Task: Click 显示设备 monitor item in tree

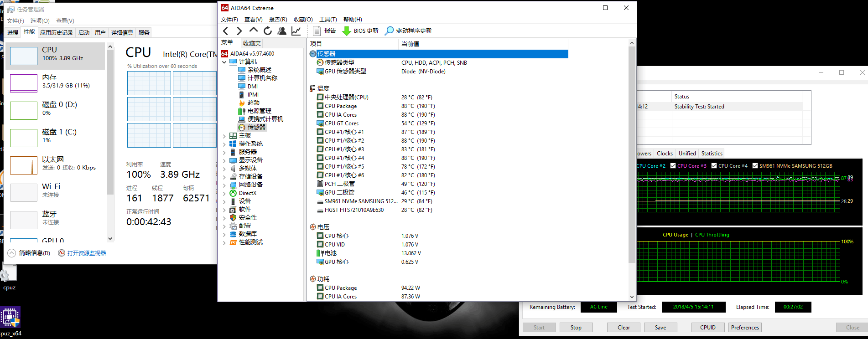Action: [246, 160]
